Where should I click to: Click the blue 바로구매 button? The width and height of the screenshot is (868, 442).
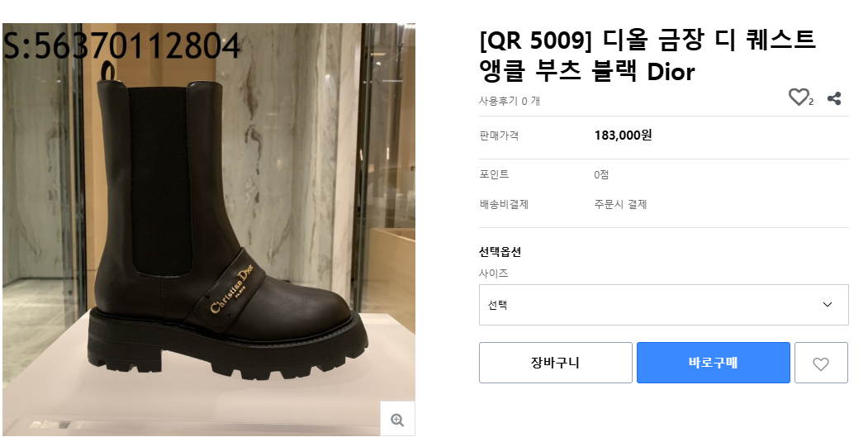tap(713, 363)
